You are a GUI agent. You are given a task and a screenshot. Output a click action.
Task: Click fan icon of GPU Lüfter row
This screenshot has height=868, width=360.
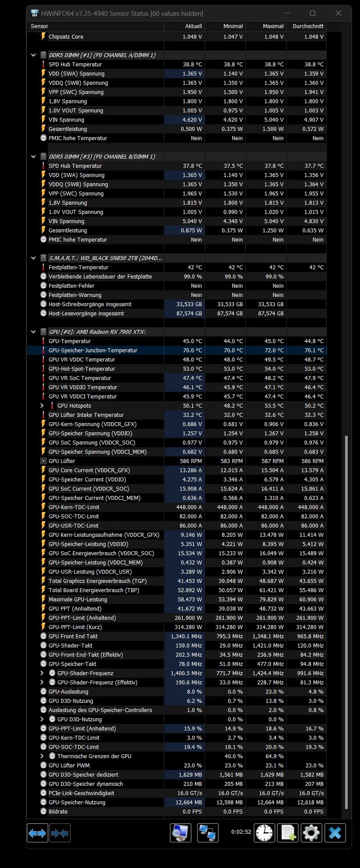43,461
